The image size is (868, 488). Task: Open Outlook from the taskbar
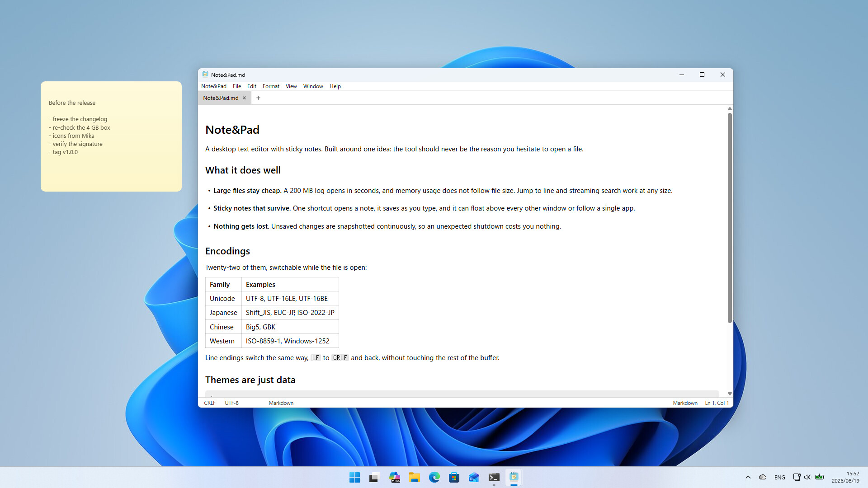click(474, 477)
